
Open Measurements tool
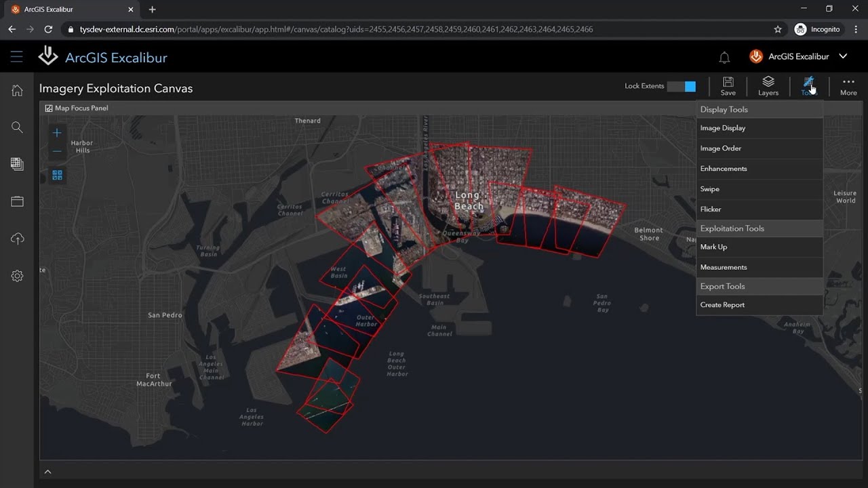(759, 267)
